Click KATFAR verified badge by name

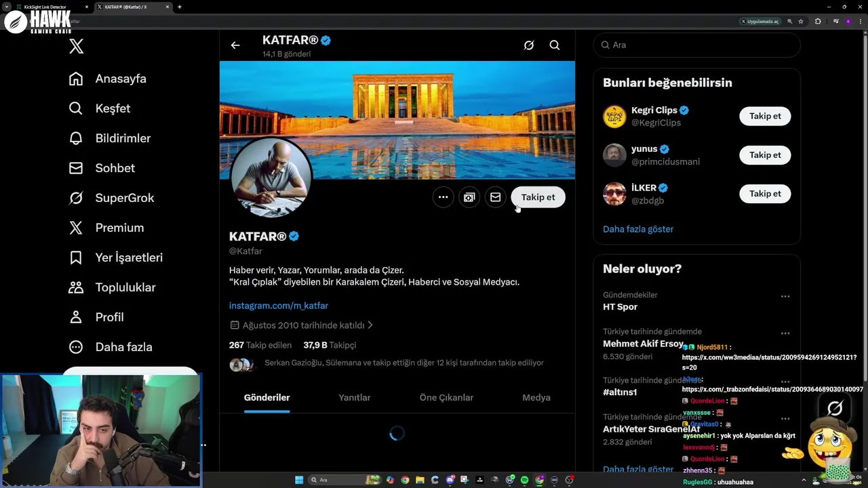click(294, 237)
